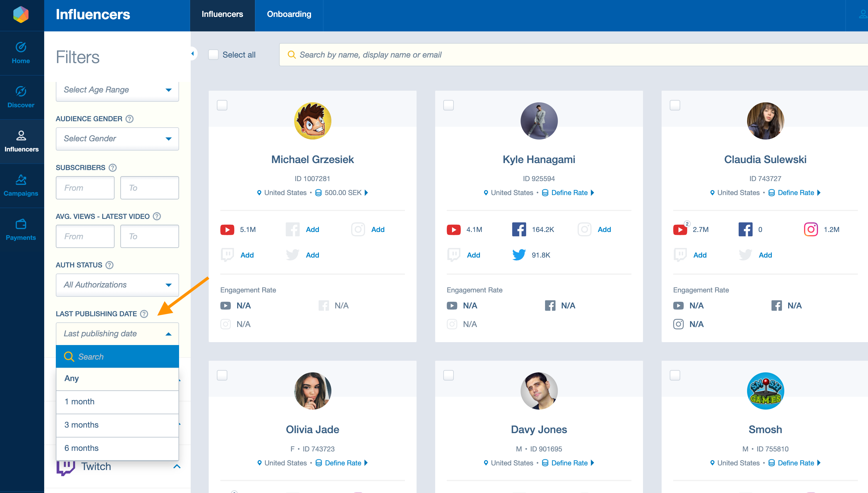The height and width of the screenshot is (493, 868).
Task: Click Define Rate on Smosh's card
Action: click(796, 463)
